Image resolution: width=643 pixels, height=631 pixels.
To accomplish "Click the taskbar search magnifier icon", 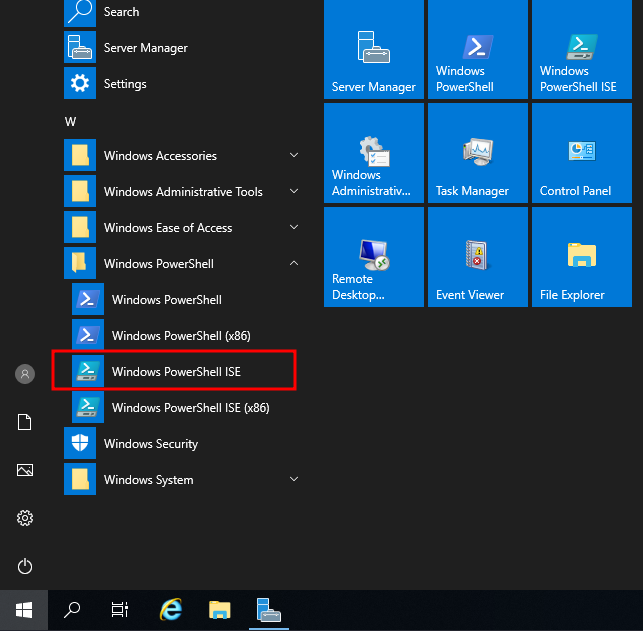I will [72, 610].
